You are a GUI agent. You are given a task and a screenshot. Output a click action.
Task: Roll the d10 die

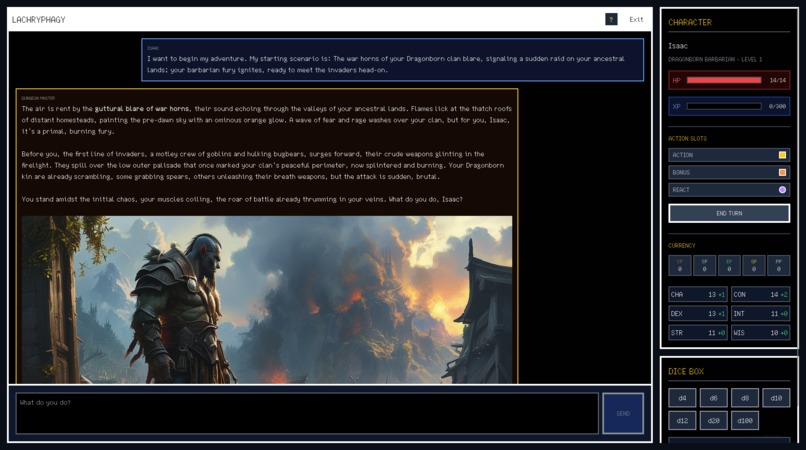click(776, 398)
